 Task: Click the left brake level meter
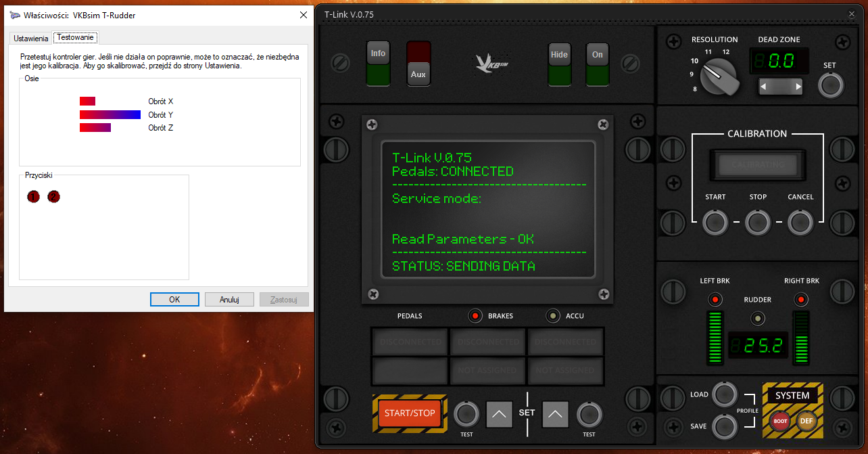[715, 338]
